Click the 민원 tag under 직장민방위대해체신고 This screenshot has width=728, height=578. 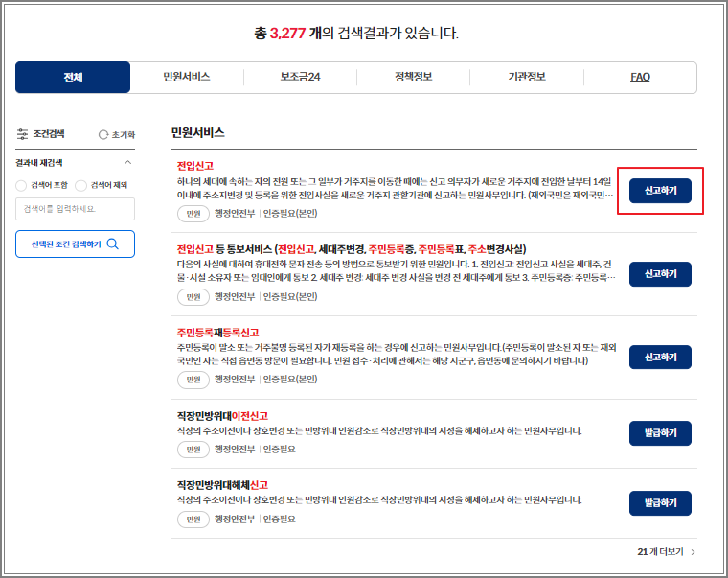point(193,520)
